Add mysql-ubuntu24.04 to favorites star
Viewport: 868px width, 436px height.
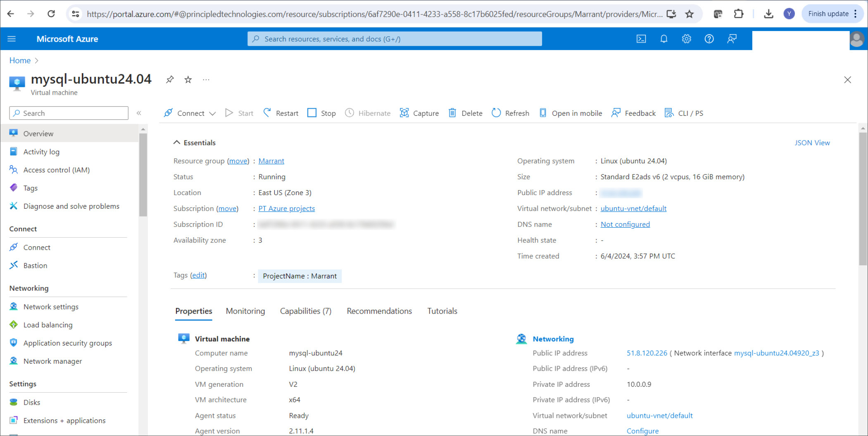click(x=188, y=79)
